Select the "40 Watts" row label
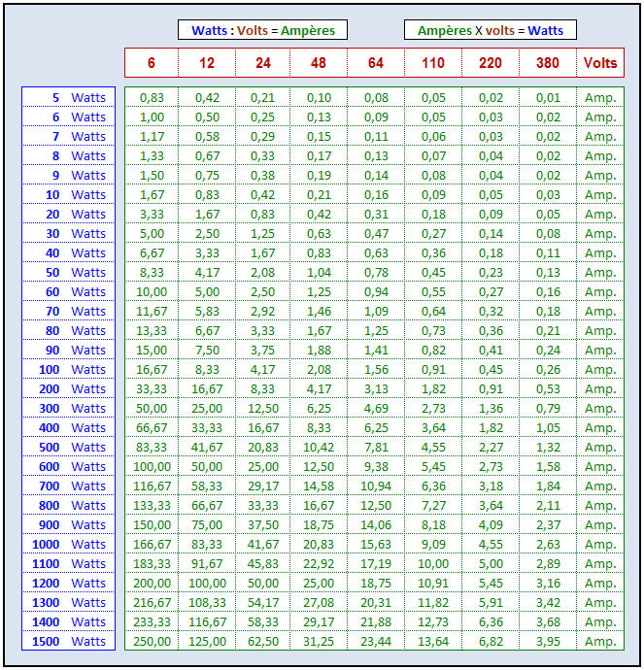Screen dimensions: 644x670 [68, 253]
